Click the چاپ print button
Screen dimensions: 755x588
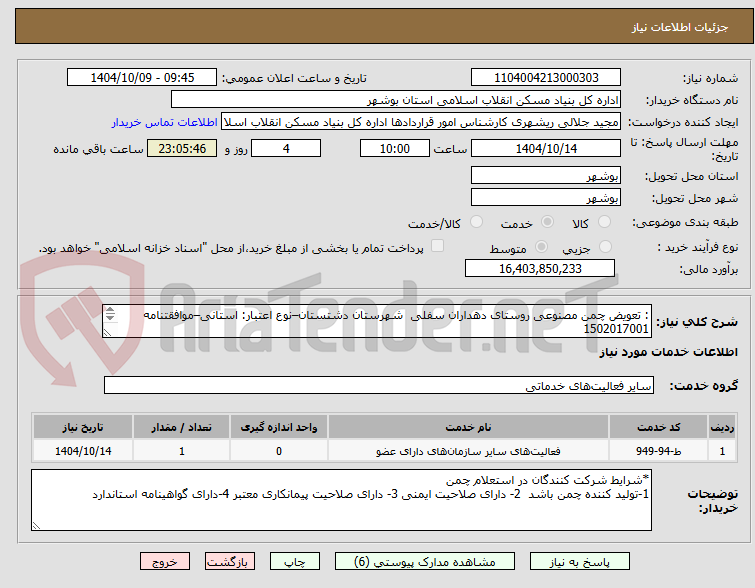coord(295,562)
